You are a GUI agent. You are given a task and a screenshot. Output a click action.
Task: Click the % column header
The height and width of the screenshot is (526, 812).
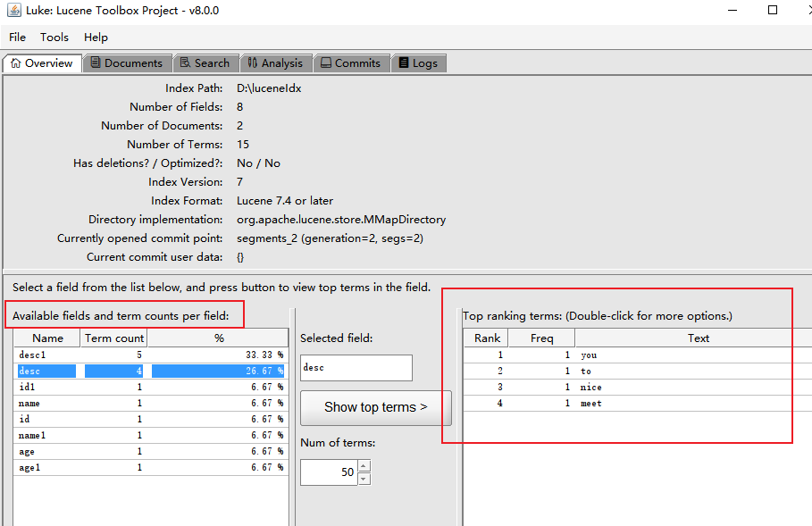[218, 338]
